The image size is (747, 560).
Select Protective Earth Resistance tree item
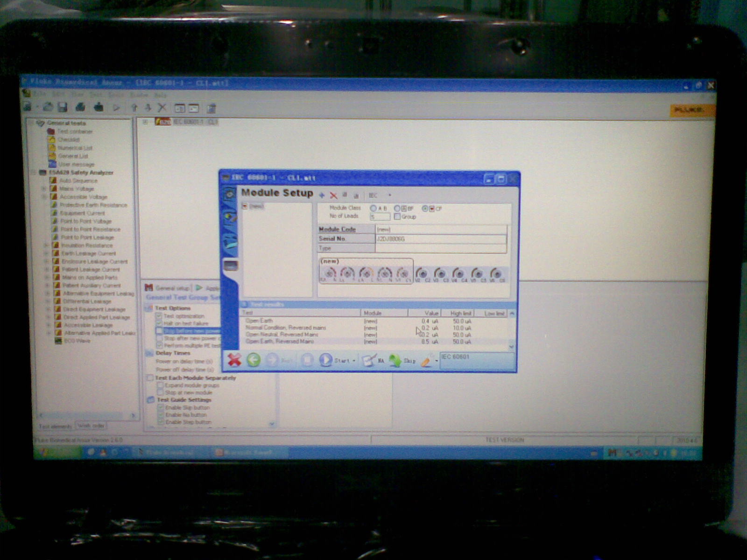(93, 205)
